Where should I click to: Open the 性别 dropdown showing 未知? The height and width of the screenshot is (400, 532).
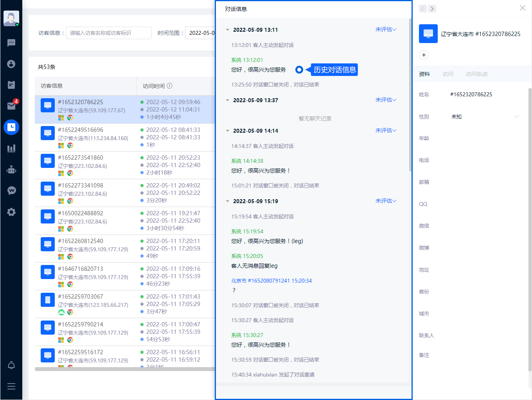(484, 117)
